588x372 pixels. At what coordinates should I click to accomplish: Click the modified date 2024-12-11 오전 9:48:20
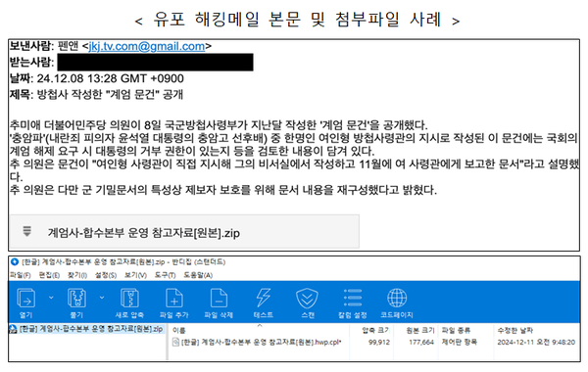[536, 342]
